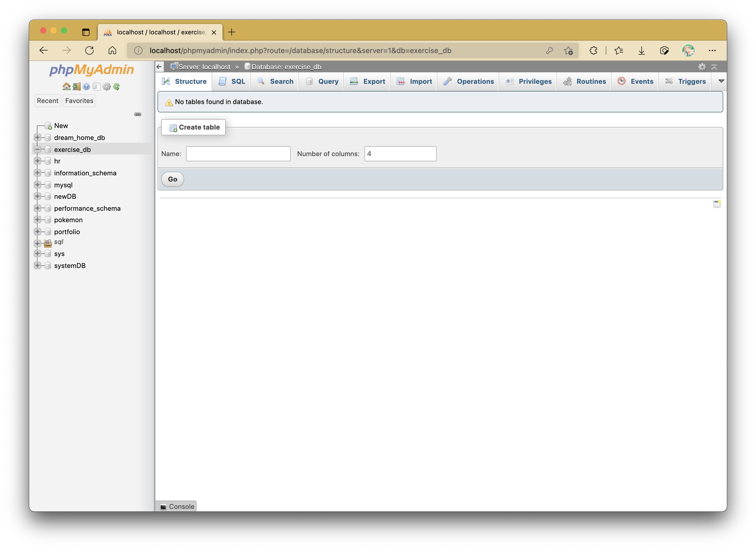Expand pokemon database node
Image resolution: width=756 pixels, height=550 pixels.
tap(37, 220)
